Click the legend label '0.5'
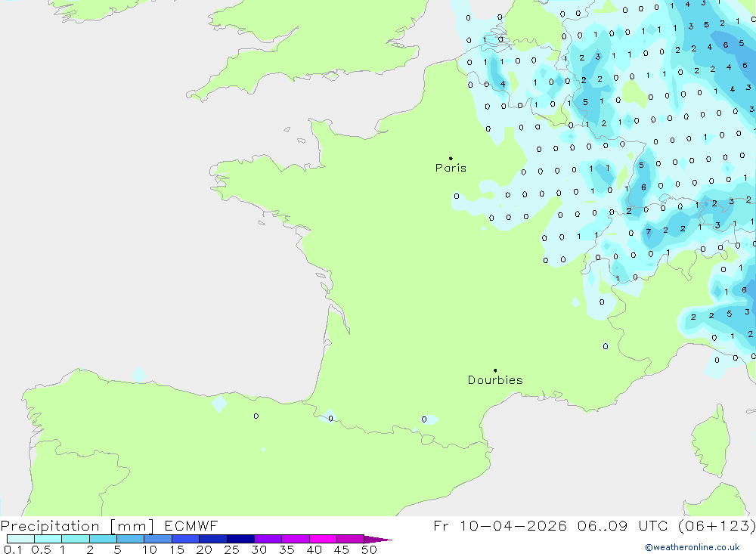Image resolution: width=756 pixels, height=554 pixels. tap(41, 549)
